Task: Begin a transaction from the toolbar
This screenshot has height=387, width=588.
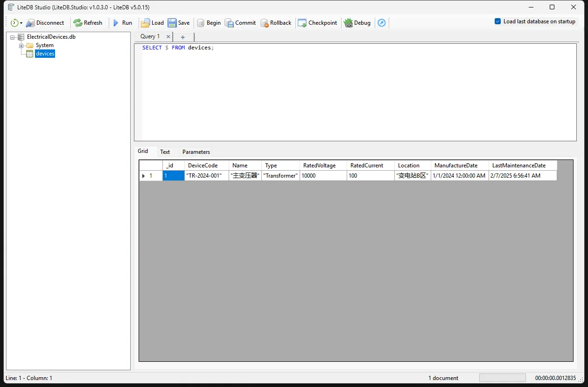Action: (201, 23)
